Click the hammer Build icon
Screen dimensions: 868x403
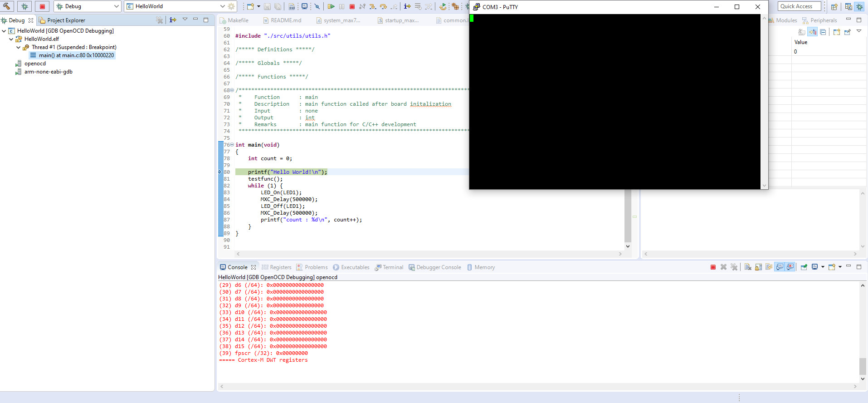click(x=7, y=6)
